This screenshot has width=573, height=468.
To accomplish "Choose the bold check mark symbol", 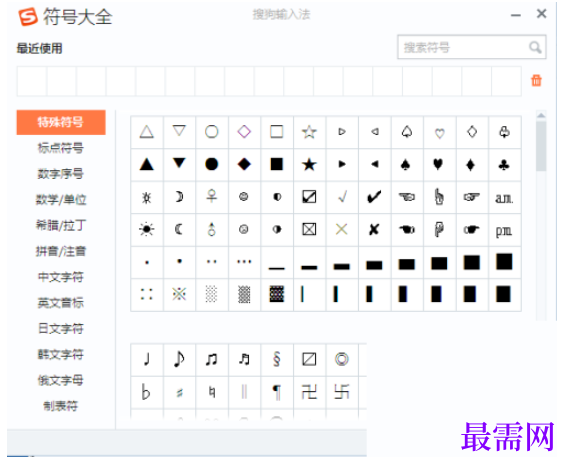I will point(374,197).
